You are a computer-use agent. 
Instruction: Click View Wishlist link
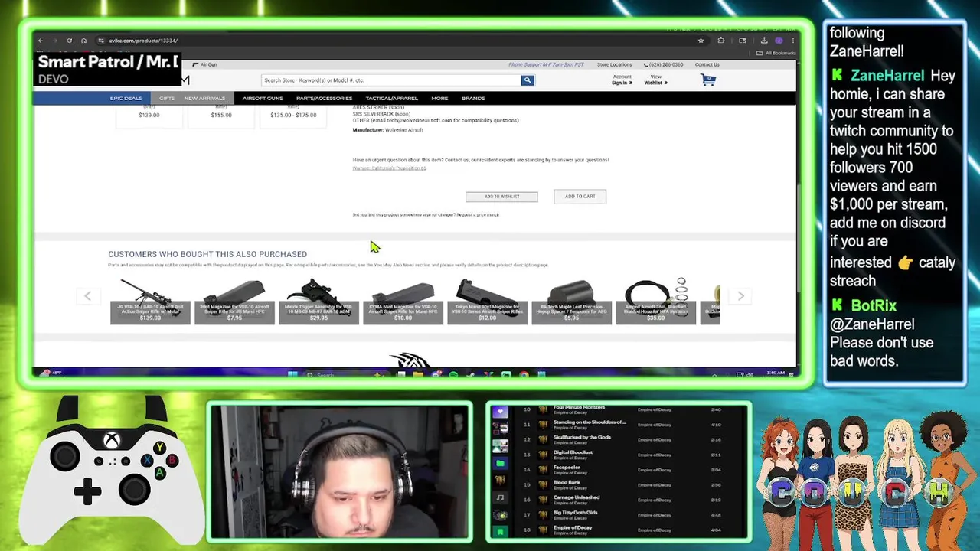point(655,80)
